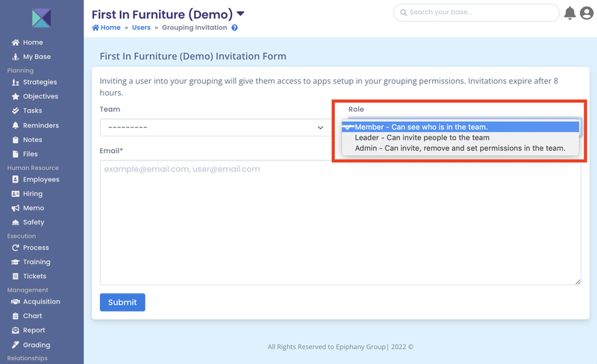The image size is (597, 364).
Task: Navigate to Employees menu item
Action: click(41, 180)
